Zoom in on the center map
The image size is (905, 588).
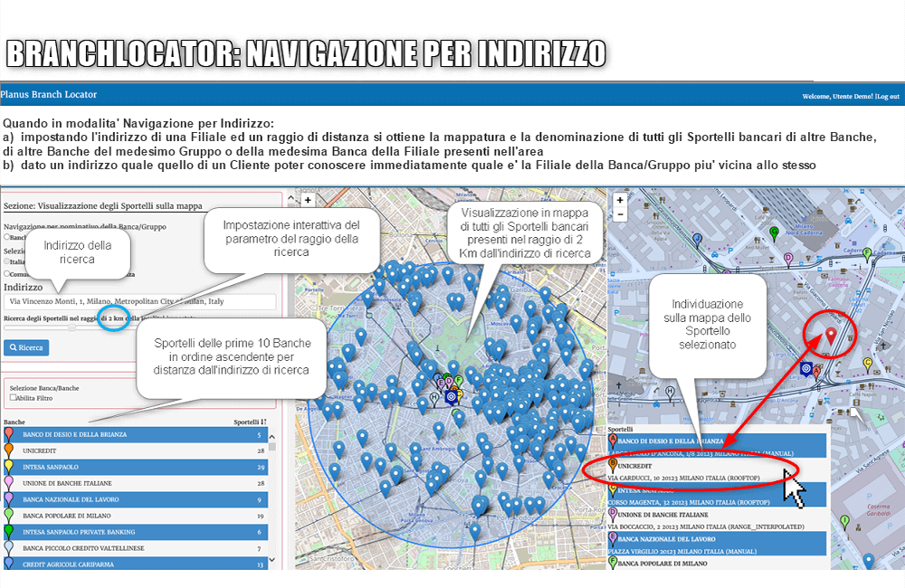(x=309, y=200)
